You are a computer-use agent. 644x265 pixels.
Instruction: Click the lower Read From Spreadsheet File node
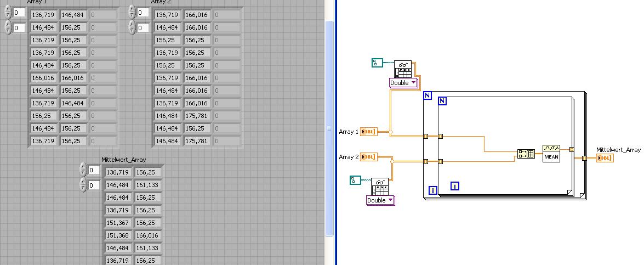pyautogui.click(x=379, y=187)
